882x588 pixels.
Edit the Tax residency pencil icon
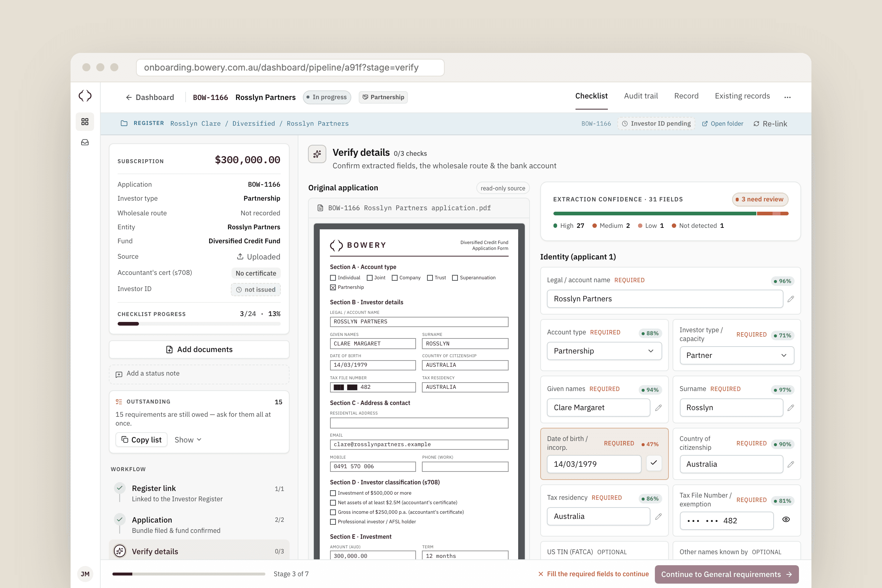click(658, 516)
